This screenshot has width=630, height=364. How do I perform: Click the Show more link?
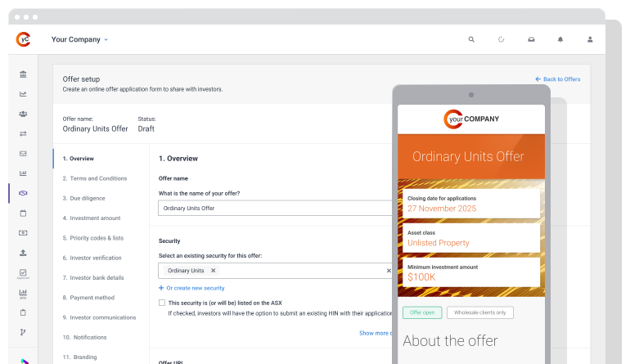coord(375,333)
